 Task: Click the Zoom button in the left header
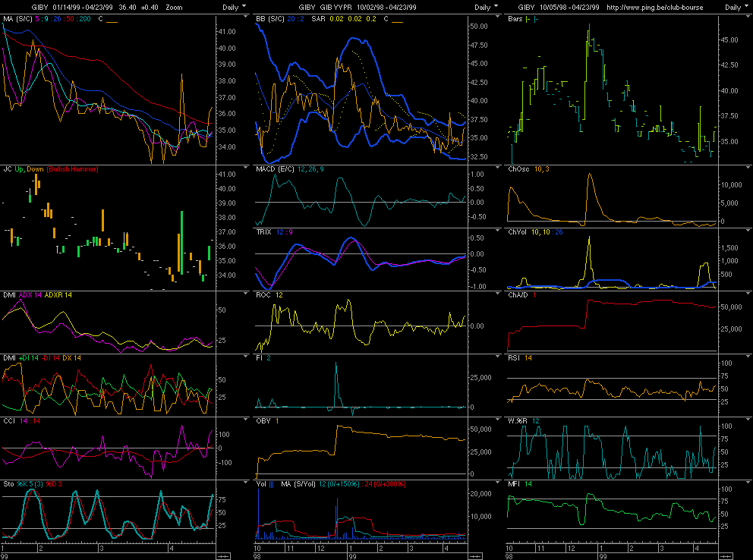tap(174, 7)
